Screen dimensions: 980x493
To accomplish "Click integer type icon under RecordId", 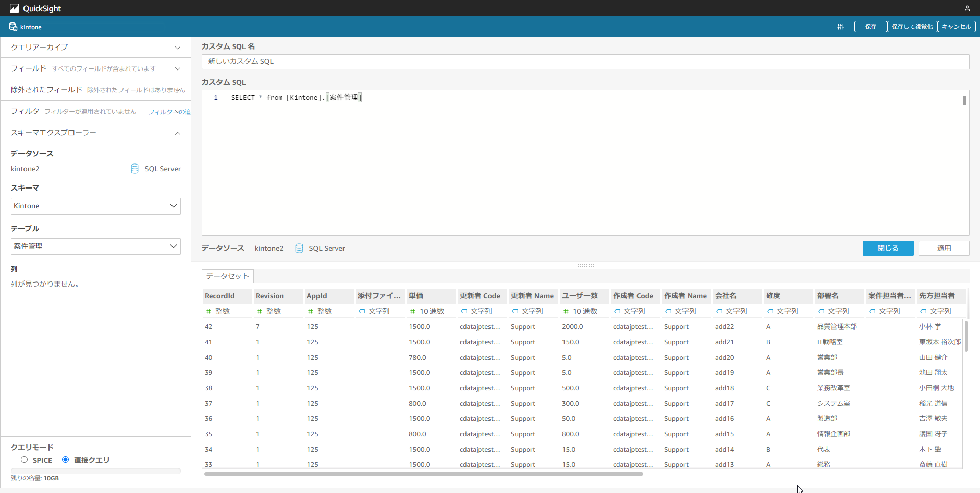I will tap(209, 311).
